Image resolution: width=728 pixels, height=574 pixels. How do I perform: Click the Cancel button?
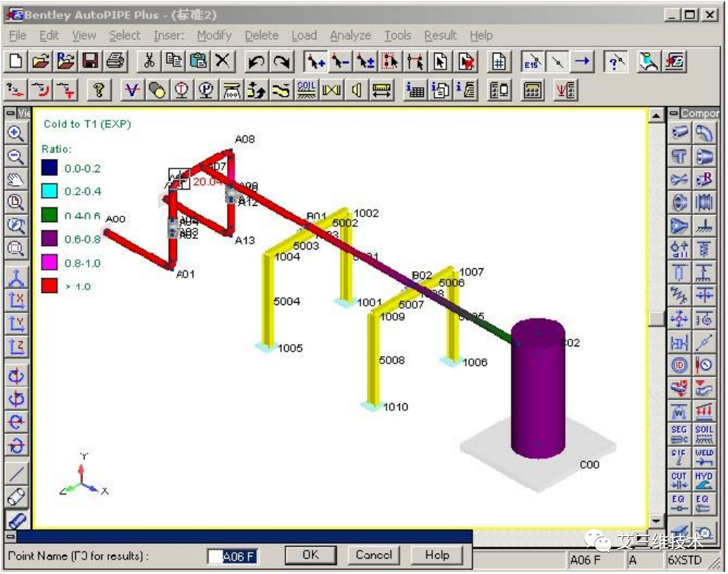tap(373, 555)
